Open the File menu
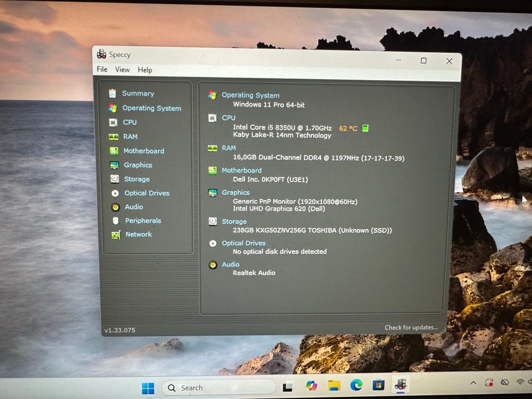 102,69
